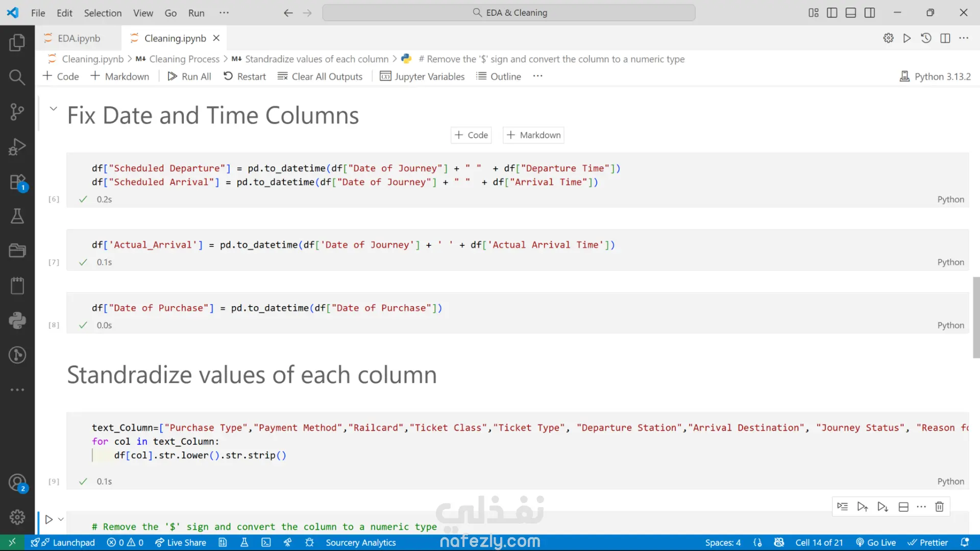Open Run and Debug view
The height and width of the screenshot is (551, 980).
point(17,147)
